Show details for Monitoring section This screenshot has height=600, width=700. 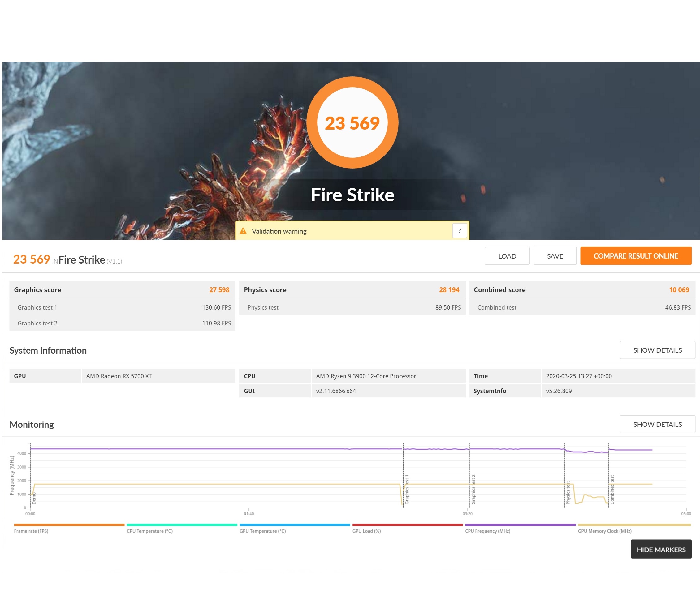[657, 424]
